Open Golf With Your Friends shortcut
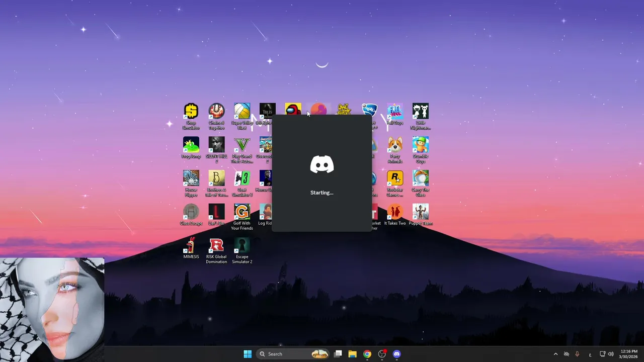 pyautogui.click(x=242, y=217)
